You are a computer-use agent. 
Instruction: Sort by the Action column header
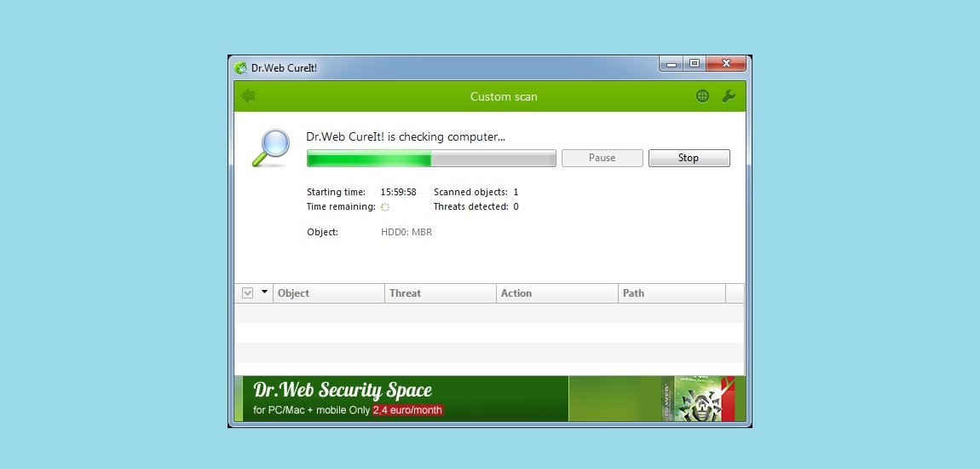557,293
